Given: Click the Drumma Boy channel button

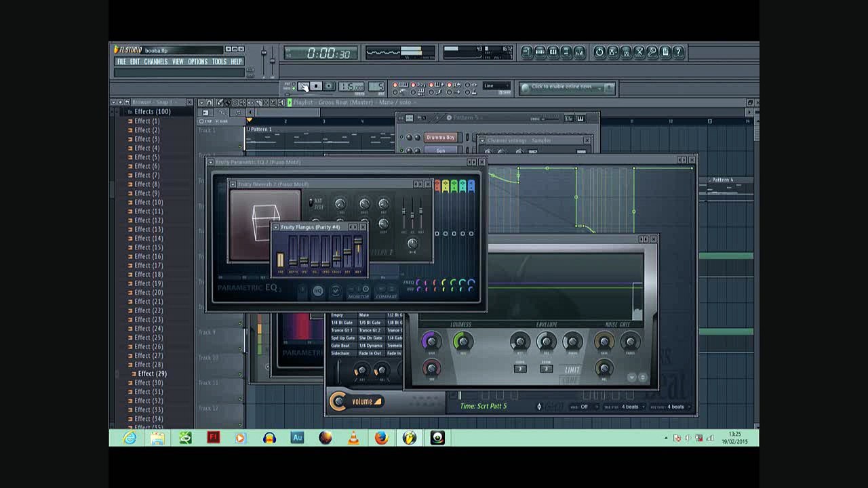Looking at the screenshot, I should (441, 138).
